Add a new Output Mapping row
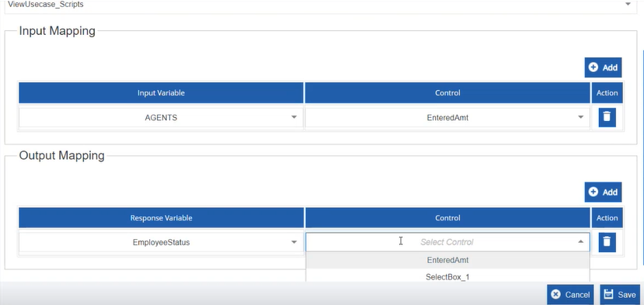644x305 pixels. 603,192
